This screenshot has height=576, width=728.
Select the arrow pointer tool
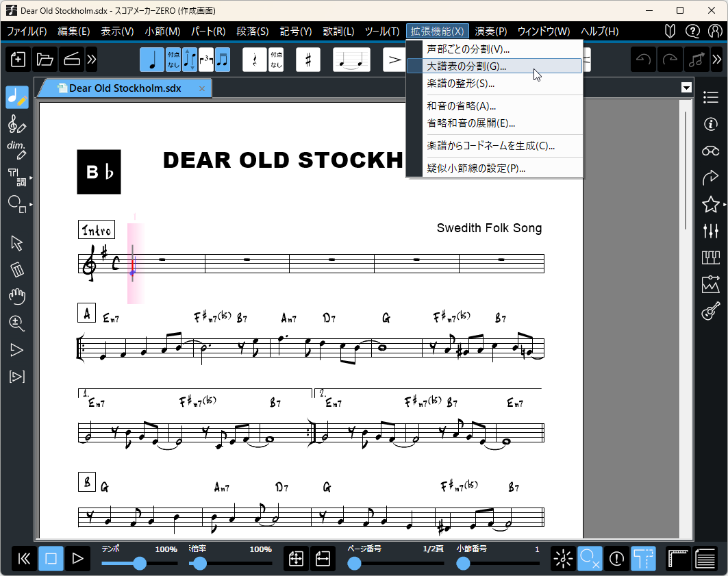coord(17,242)
